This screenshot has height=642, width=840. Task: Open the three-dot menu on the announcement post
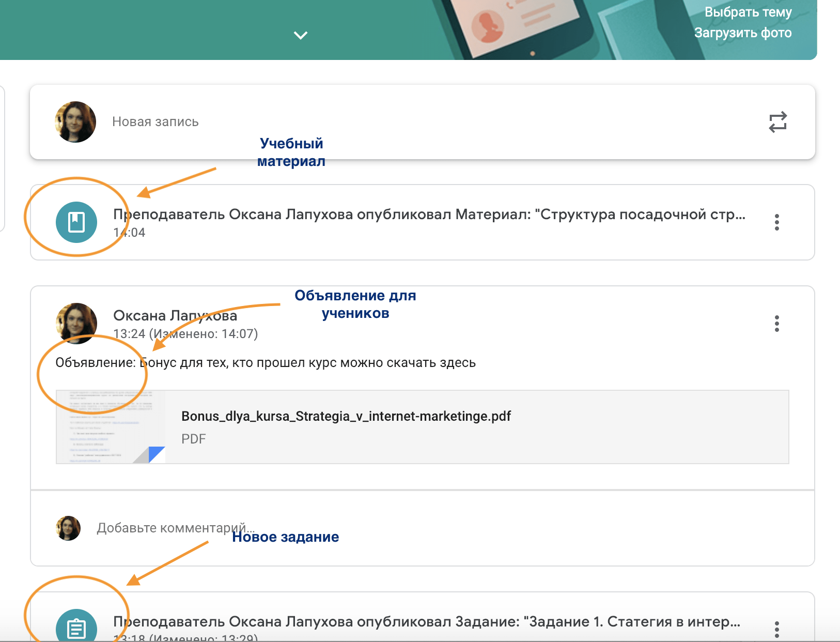point(776,324)
